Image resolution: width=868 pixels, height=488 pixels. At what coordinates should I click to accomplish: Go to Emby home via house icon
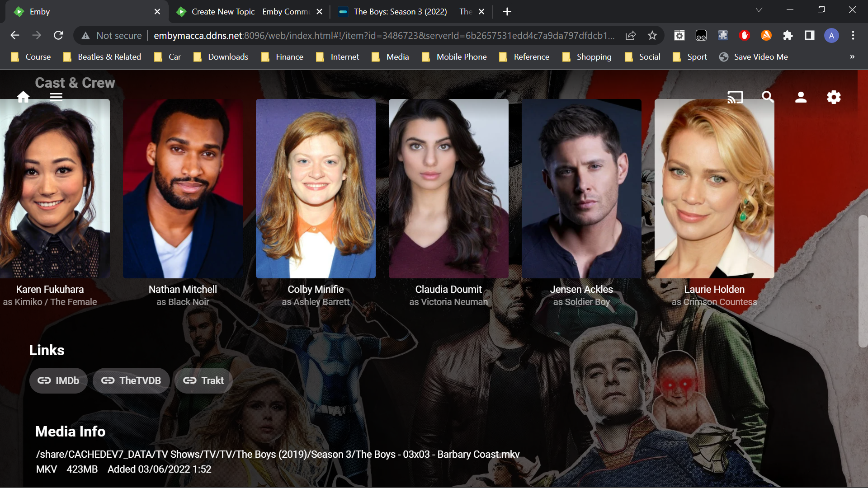(x=23, y=97)
